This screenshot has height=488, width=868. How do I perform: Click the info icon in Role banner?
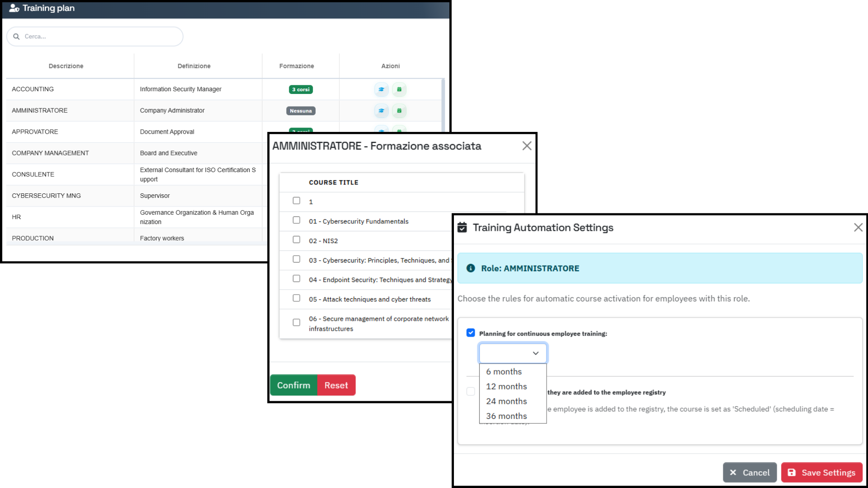[471, 268]
